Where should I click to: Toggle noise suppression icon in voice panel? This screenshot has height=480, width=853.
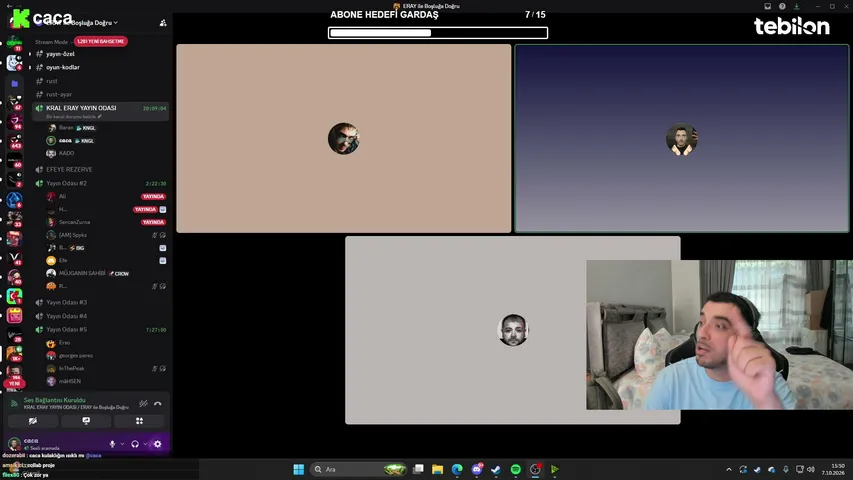pos(143,403)
